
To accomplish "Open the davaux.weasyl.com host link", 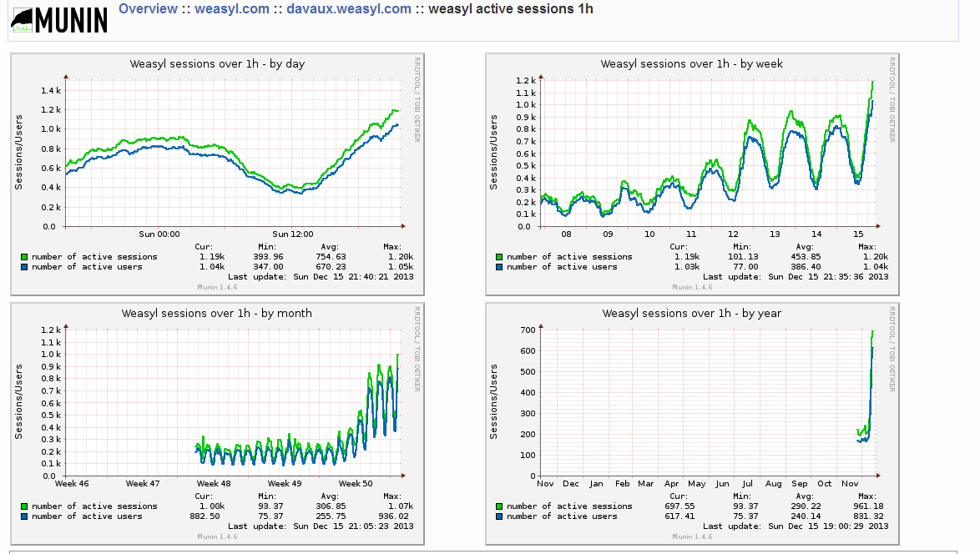I will click(349, 8).
